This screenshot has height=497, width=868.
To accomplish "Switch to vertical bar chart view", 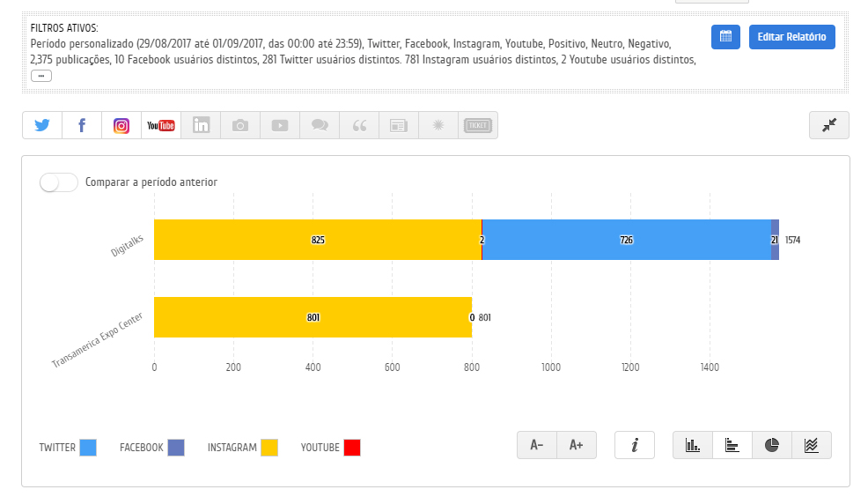I will [x=693, y=445].
